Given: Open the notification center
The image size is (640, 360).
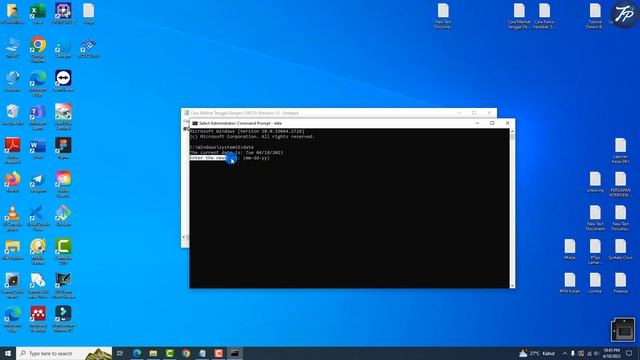Looking at the screenshot, I should tap(629, 353).
